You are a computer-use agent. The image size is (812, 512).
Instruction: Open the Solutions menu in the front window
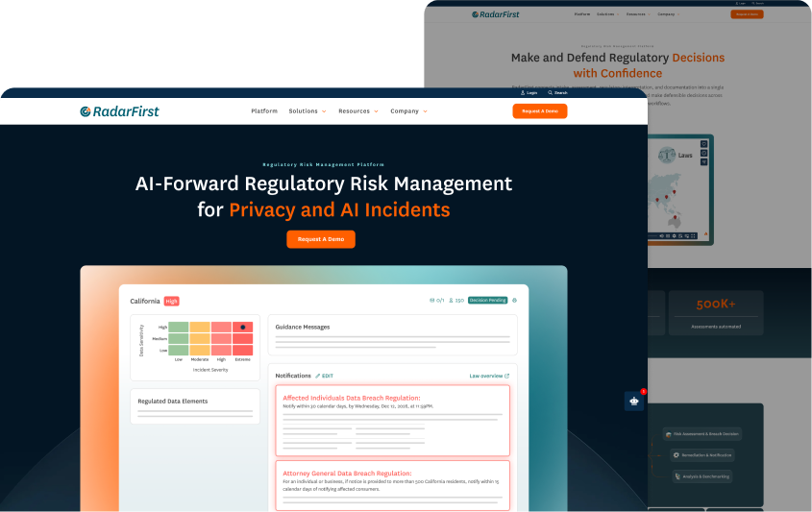coord(303,111)
